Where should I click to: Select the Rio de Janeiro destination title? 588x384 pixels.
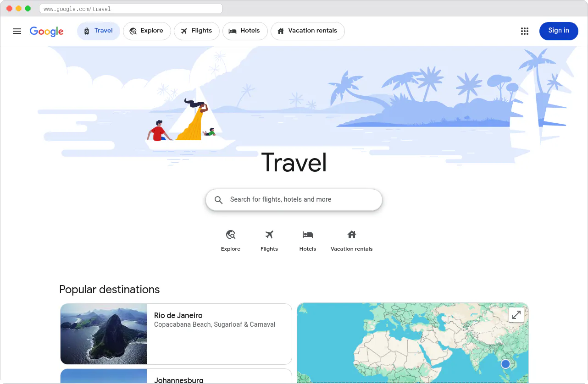[178, 315]
